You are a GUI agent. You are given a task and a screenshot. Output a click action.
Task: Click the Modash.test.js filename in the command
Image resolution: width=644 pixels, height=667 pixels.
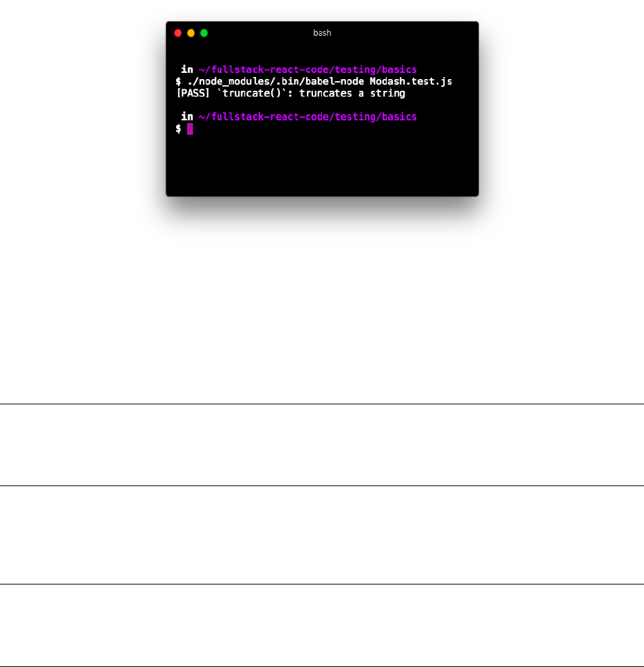tap(411, 82)
